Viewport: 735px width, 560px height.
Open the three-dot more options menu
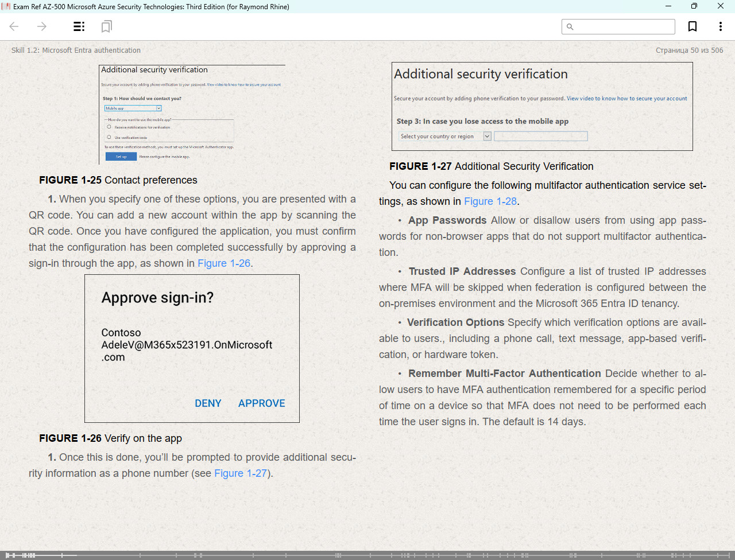(x=720, y=26)
